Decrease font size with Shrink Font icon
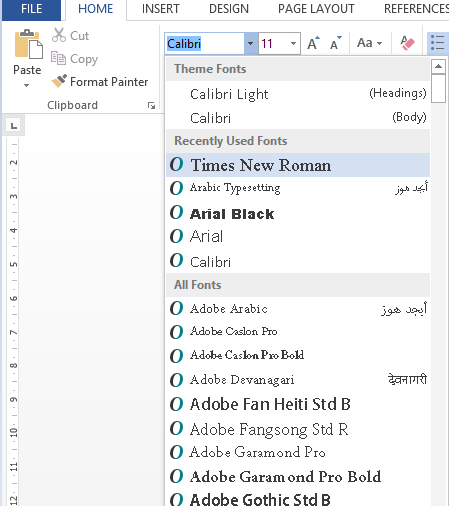449x506 pixels. click(x=335, y=43)
